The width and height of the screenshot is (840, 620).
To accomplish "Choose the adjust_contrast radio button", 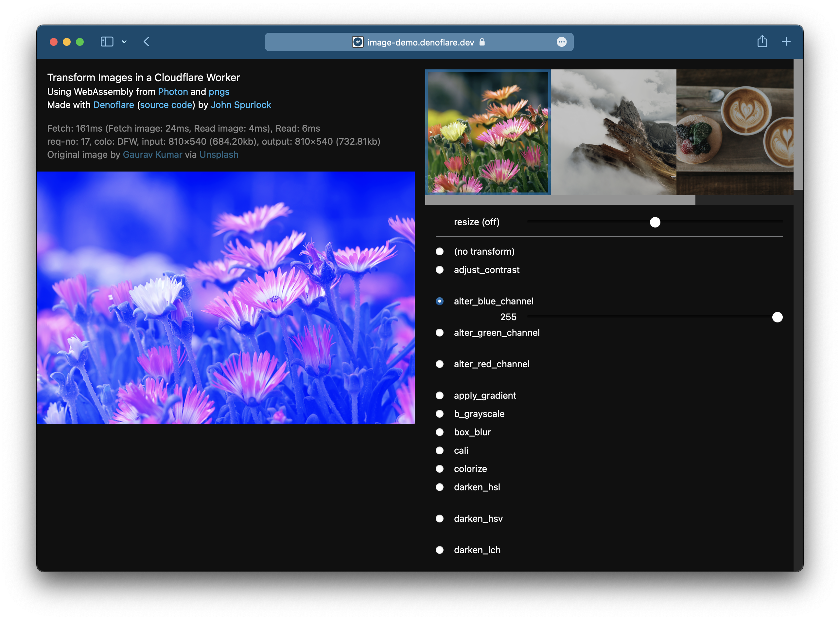I will 440,270.
